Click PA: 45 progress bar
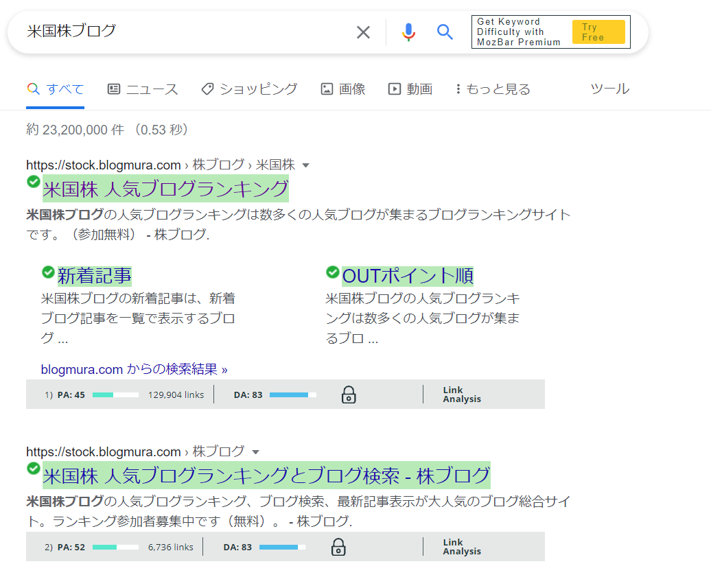The width and height of the screenshot is (711, 588). [x=115, y=395]
